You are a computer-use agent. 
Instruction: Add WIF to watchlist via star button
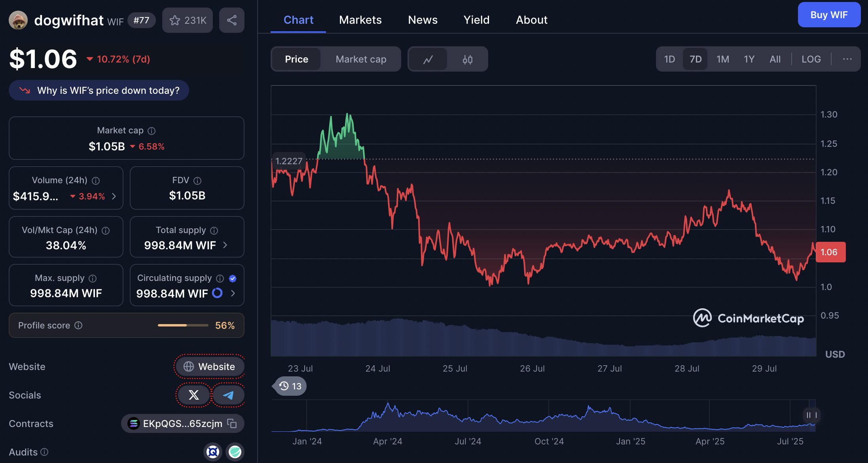point(188,20)
